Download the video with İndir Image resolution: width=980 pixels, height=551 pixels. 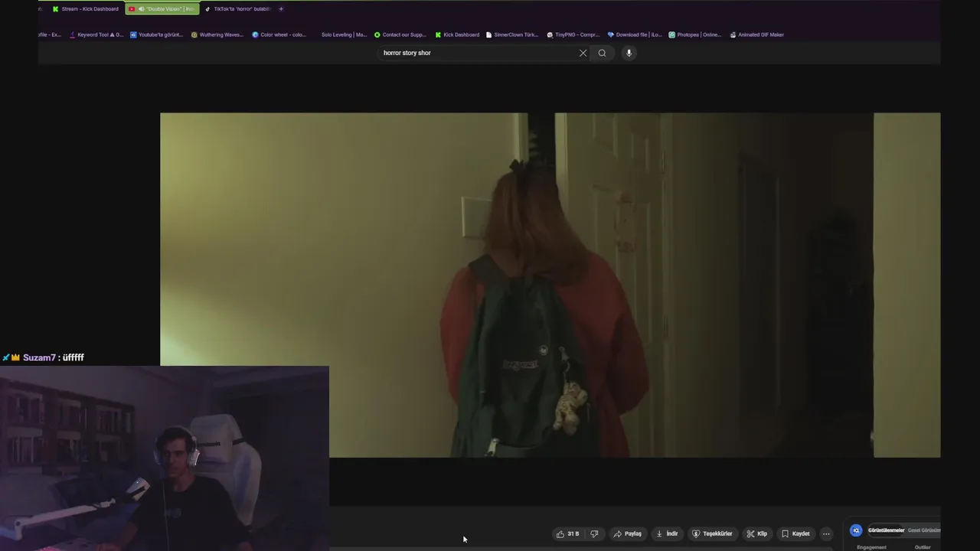667,533
